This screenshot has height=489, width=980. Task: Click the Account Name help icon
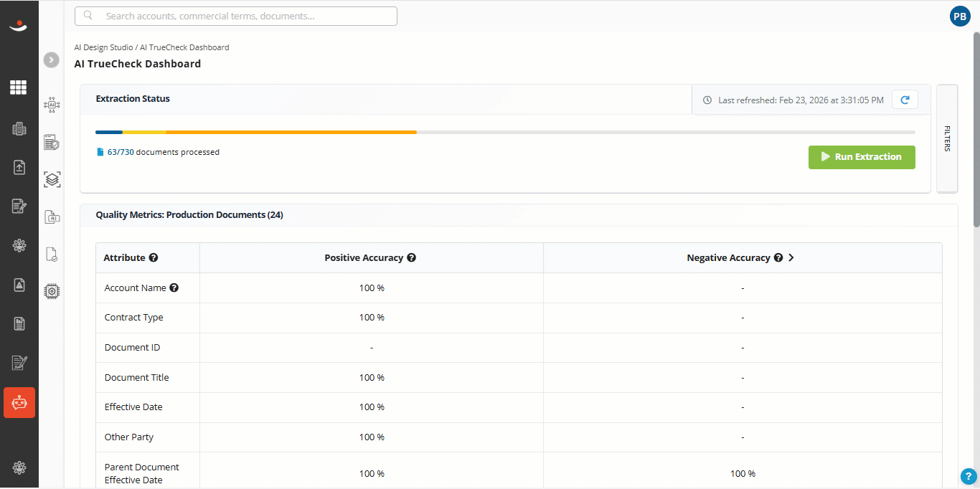(174, 288)
